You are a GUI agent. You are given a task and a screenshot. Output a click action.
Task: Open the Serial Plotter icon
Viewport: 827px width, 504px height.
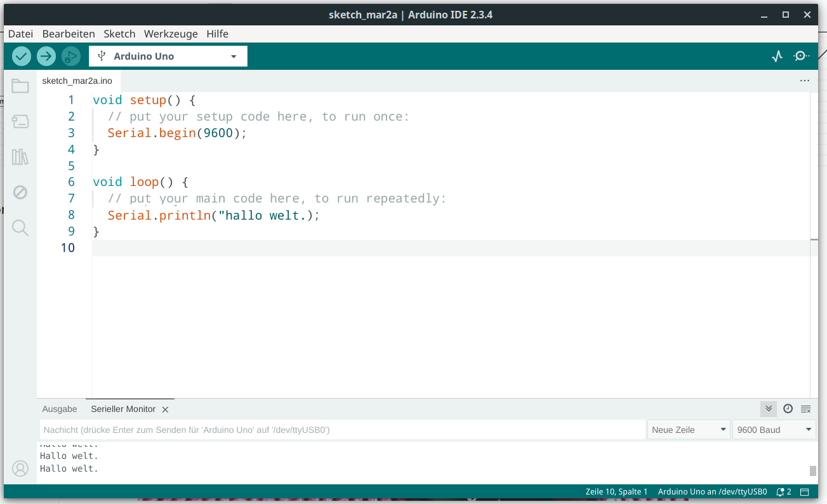pos(777,56)
